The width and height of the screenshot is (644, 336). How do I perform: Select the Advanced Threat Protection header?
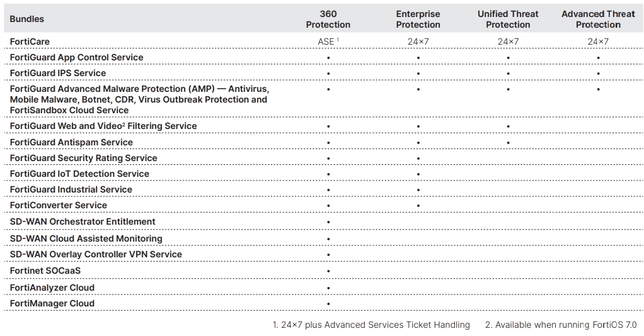[x=598, y=20]
